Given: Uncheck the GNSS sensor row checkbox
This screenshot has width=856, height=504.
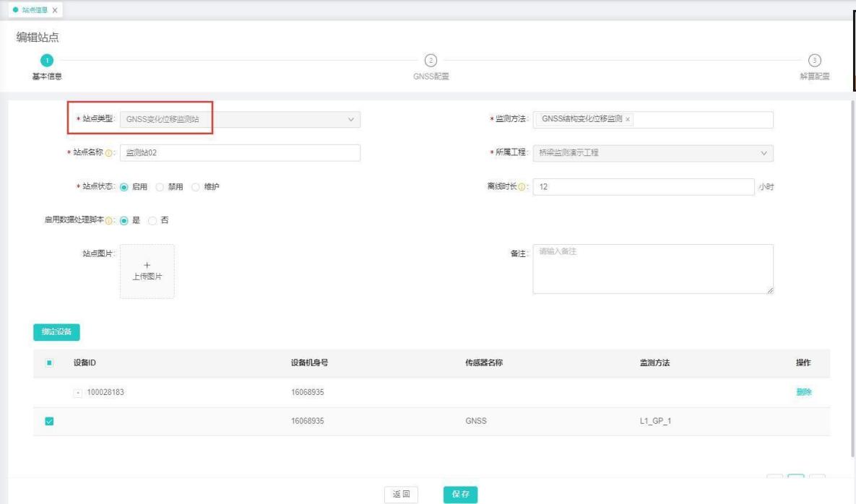Looking at the screenshot, I should click(49, 422).
